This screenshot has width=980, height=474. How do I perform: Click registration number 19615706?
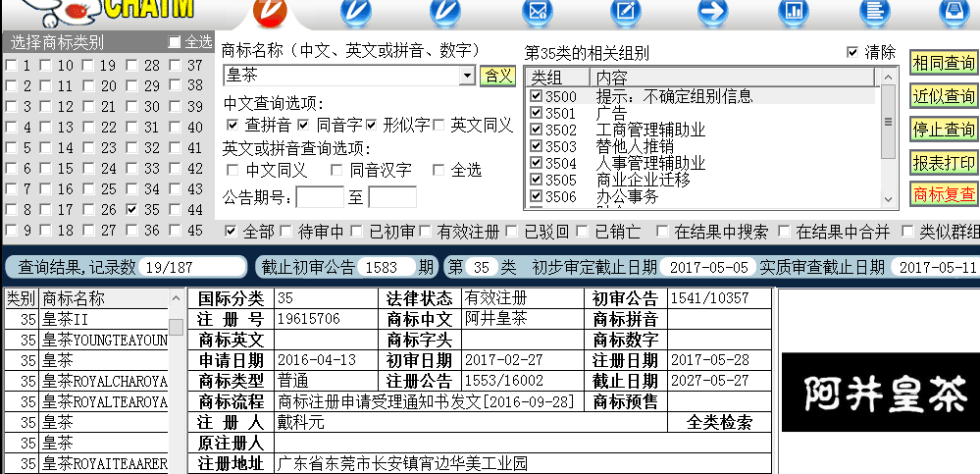(309, 319)
